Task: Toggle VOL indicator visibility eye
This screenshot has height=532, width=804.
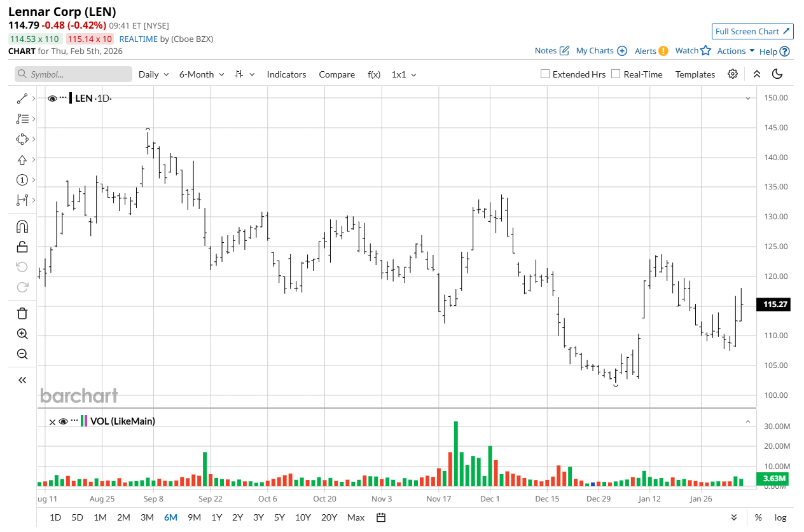Action: click(63, 421)
